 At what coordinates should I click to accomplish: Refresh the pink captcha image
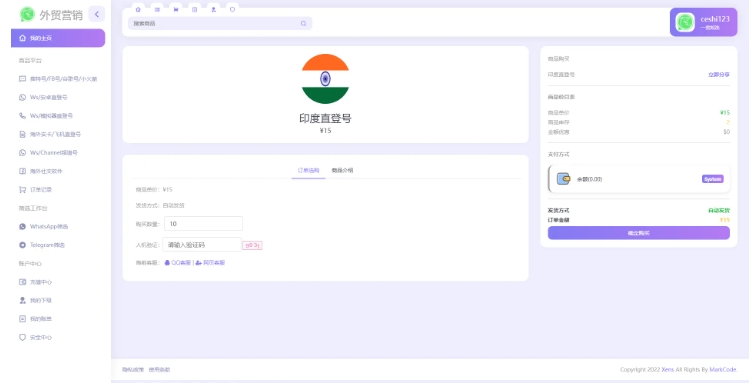tap(252, 246)
